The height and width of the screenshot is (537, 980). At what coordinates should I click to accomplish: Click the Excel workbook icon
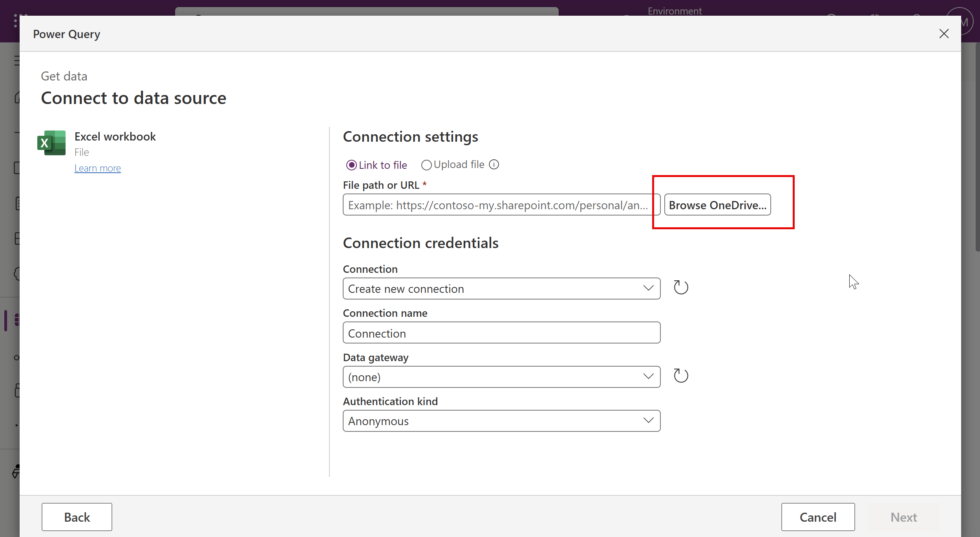51,143
